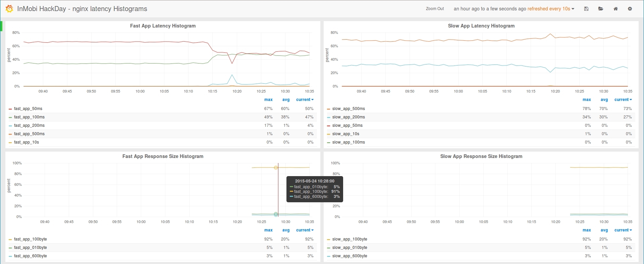Click the Grafana logo icon
Image resolution: width=644 pixels, height=264 pixels.
click(9, 9)
